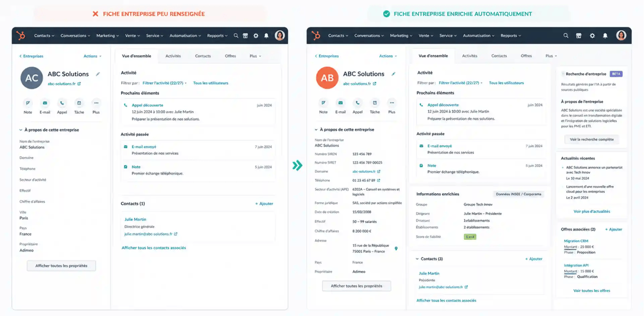Click the search magnifier in the peu renseignée window
The height and width of the screenshot is (316, 644).
[236, 36]
